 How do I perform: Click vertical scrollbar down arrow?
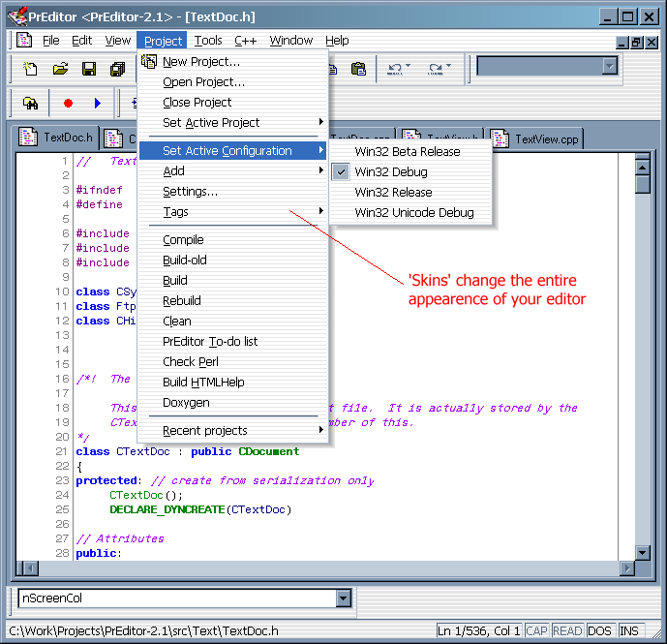click(643, 553)
